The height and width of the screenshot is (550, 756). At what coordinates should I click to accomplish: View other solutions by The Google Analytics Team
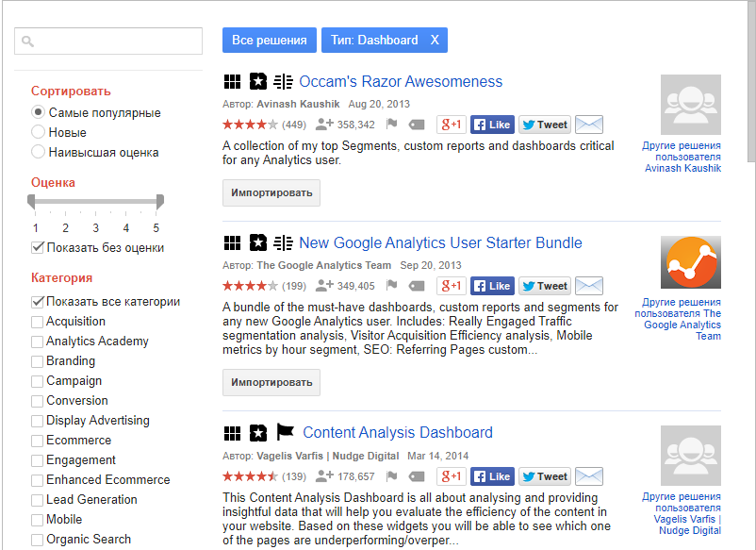[678, 319]
